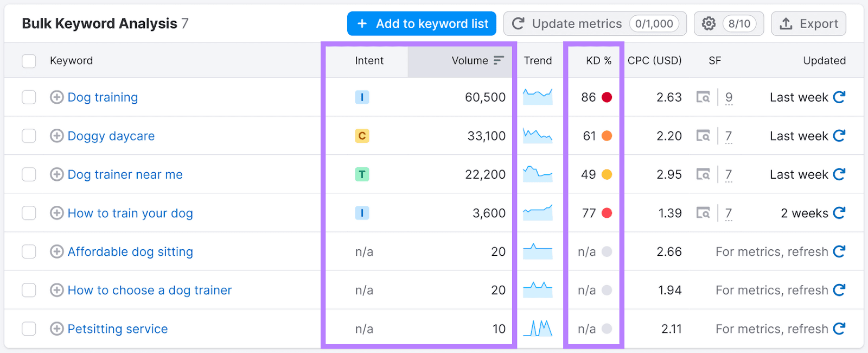Tick the checkbox for Doggy daycare

29,136
